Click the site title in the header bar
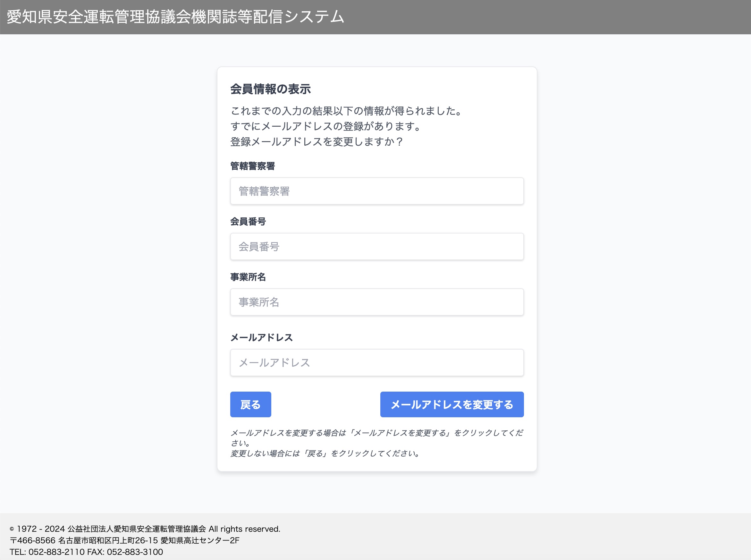The height and width of the screenshot is (560, 751). (175, 17)
